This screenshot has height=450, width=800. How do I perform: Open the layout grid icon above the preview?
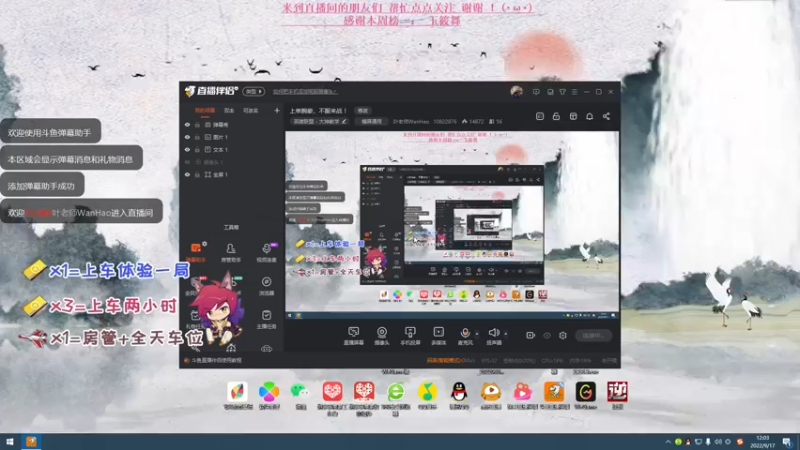pyautogui.click(x=573, y=116)
